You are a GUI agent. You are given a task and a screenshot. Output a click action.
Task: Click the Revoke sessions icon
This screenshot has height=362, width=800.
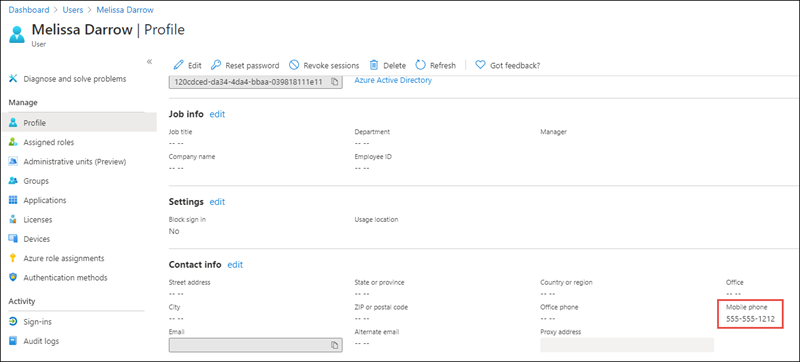(x=294, y=65)
